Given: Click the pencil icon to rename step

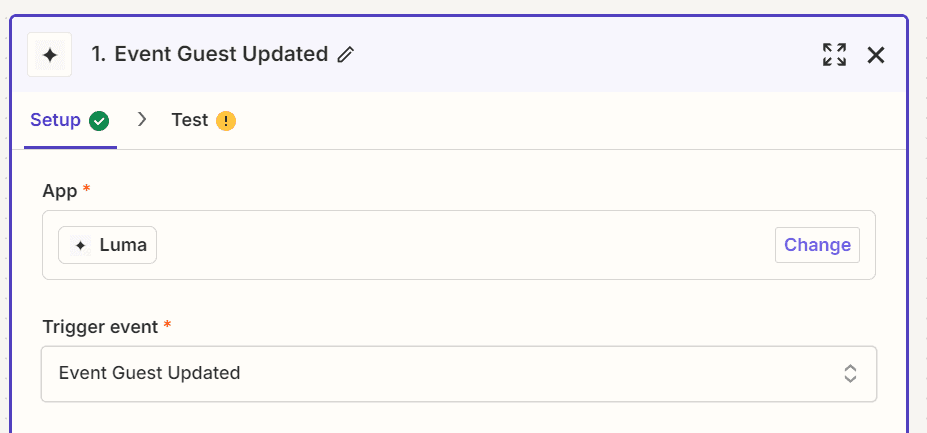Looking at the screenshot, I should (x=345, y=54).
